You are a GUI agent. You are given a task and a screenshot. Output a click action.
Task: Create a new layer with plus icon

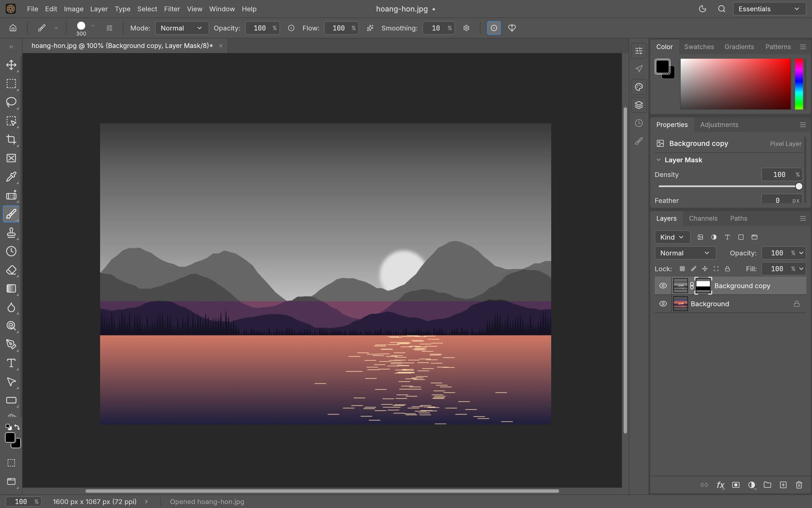tap(783, 485)
